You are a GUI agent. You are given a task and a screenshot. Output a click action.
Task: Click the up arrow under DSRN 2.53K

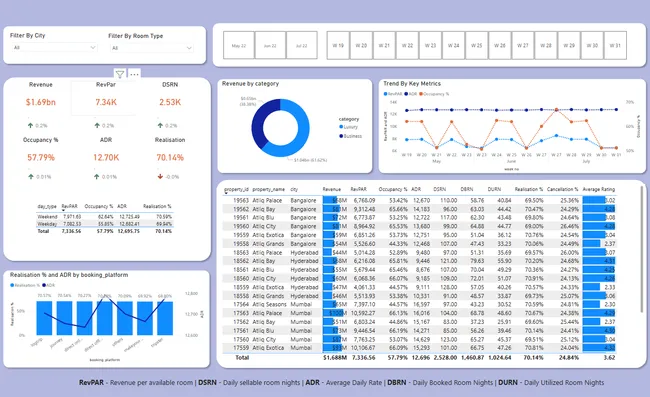pos(160,125)
